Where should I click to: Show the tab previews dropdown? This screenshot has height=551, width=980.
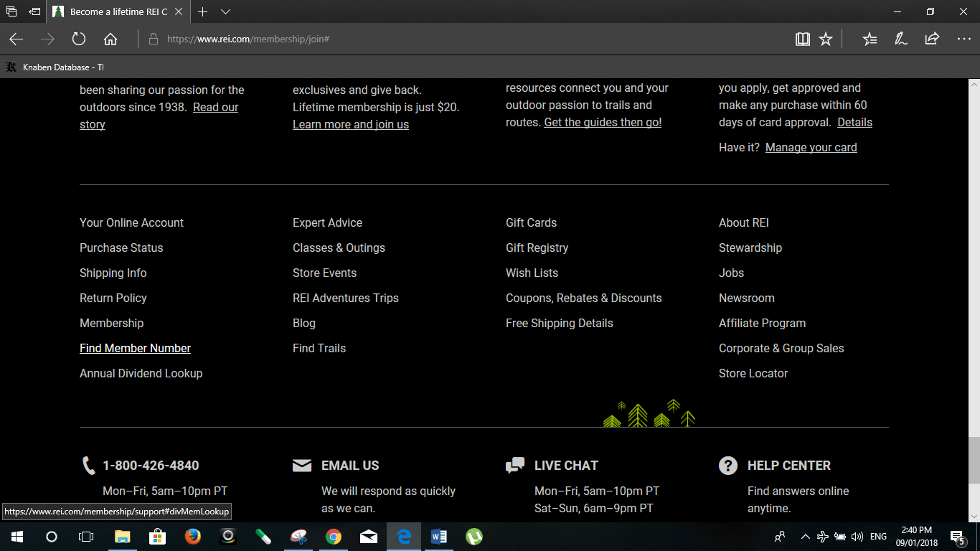225,11
